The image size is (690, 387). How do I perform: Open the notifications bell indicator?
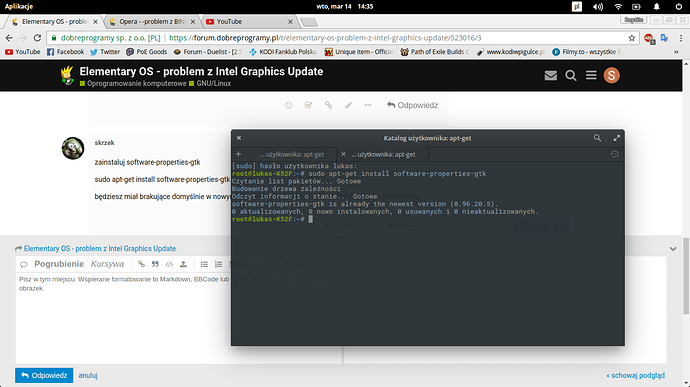point(656,7)
